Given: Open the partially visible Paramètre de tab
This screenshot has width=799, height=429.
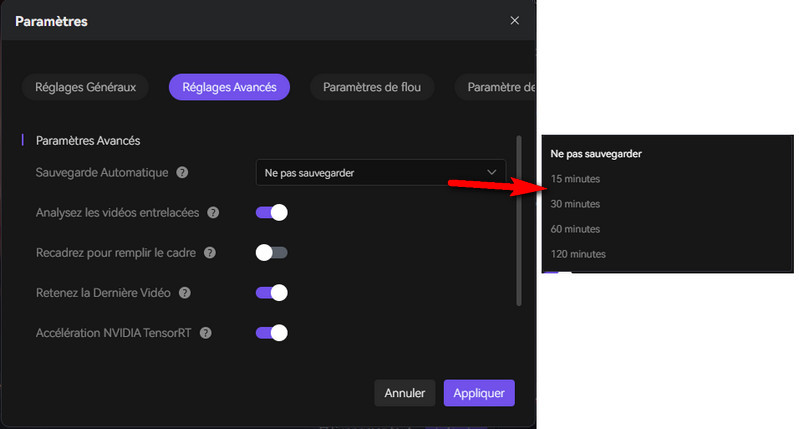Looking at the screenshot, I should [x=495, y=87].
